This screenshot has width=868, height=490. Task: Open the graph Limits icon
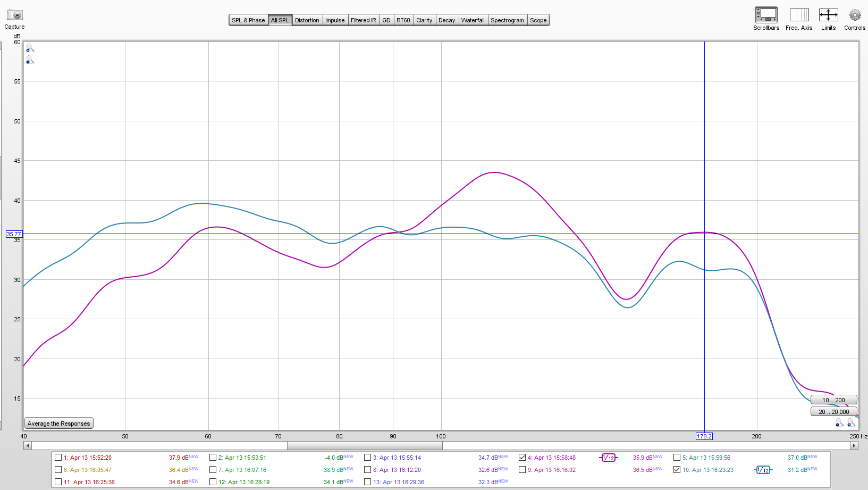point(828,15)
